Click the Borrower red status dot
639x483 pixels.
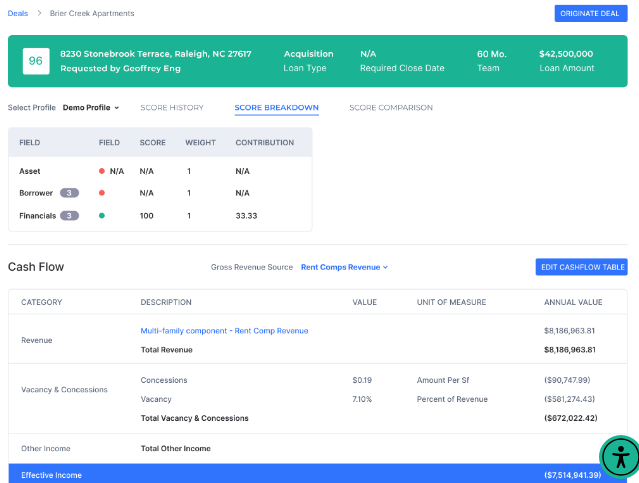point(102,193)
